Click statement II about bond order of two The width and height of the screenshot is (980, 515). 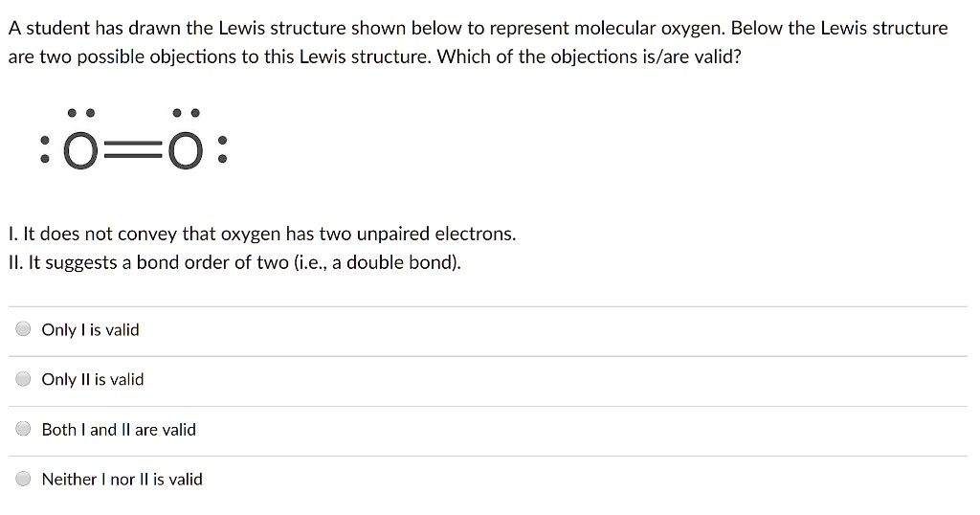tap(234, 262)
